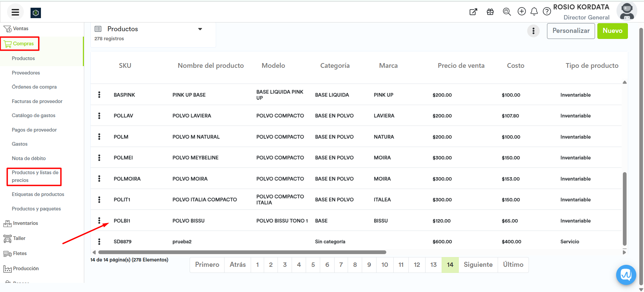Open the external link share icon

click(x=473, y=12)
